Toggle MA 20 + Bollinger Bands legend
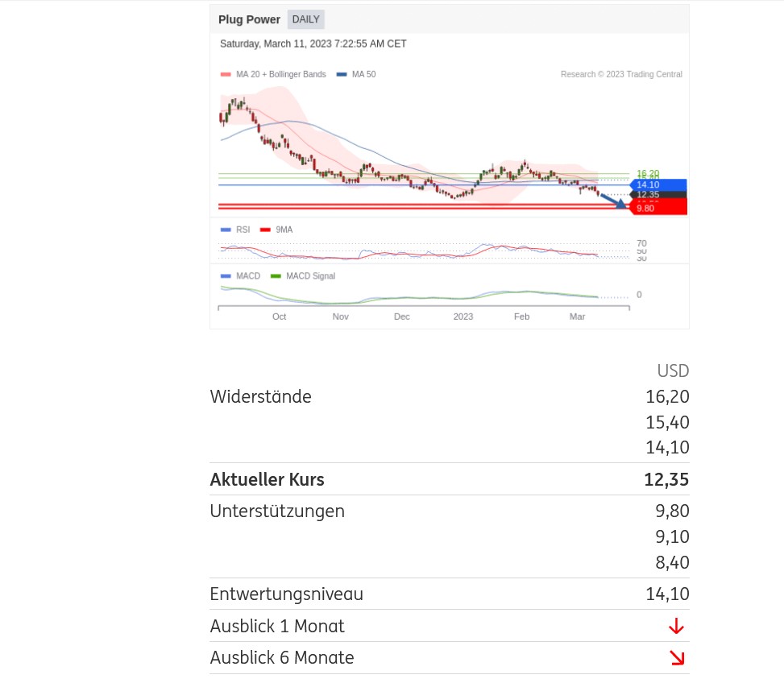784x679 pixels. [274, 74]
